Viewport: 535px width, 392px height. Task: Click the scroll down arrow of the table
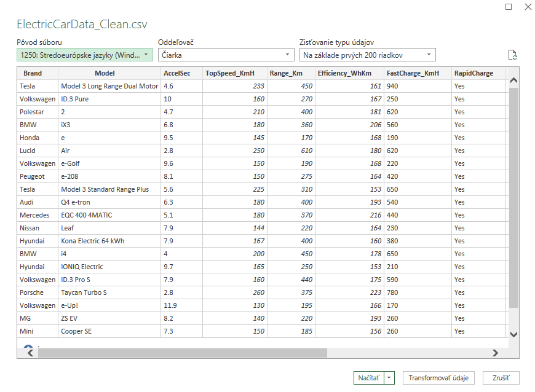pos(513,334)
